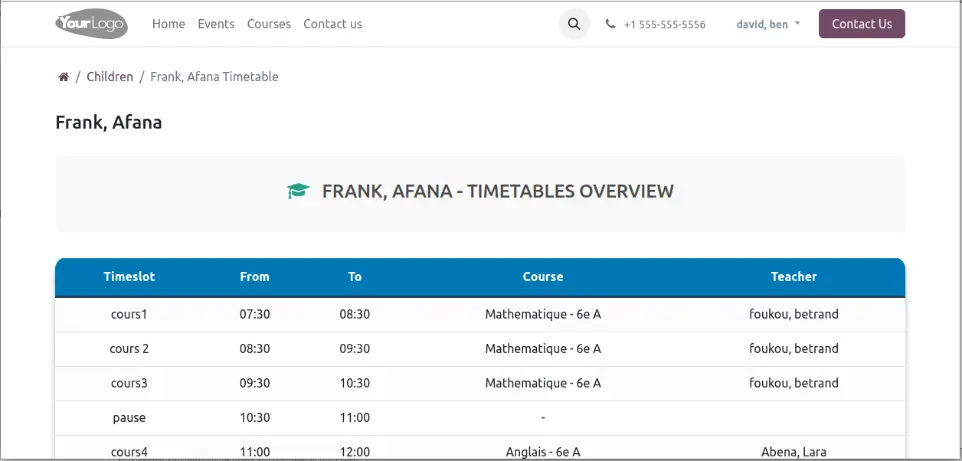Open the search magnifier icon
The width and height of the screenshot is (962, 461).
point(573,24)
